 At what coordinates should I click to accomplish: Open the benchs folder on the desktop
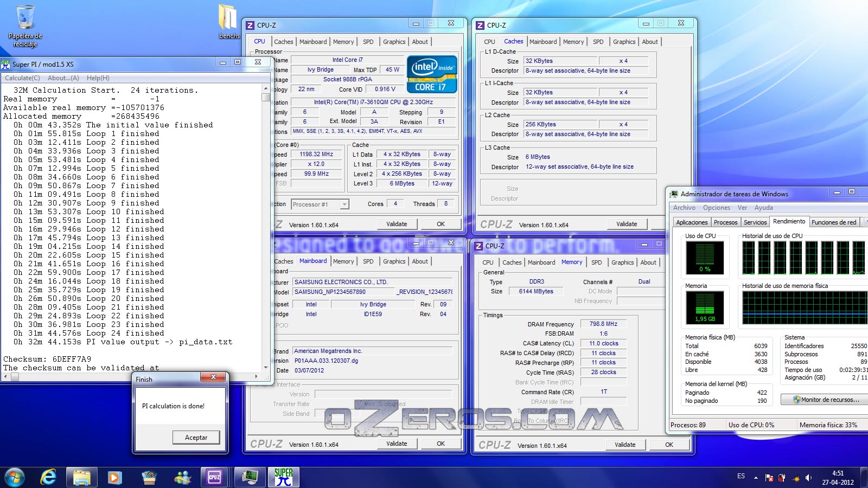tap(228, 22)
